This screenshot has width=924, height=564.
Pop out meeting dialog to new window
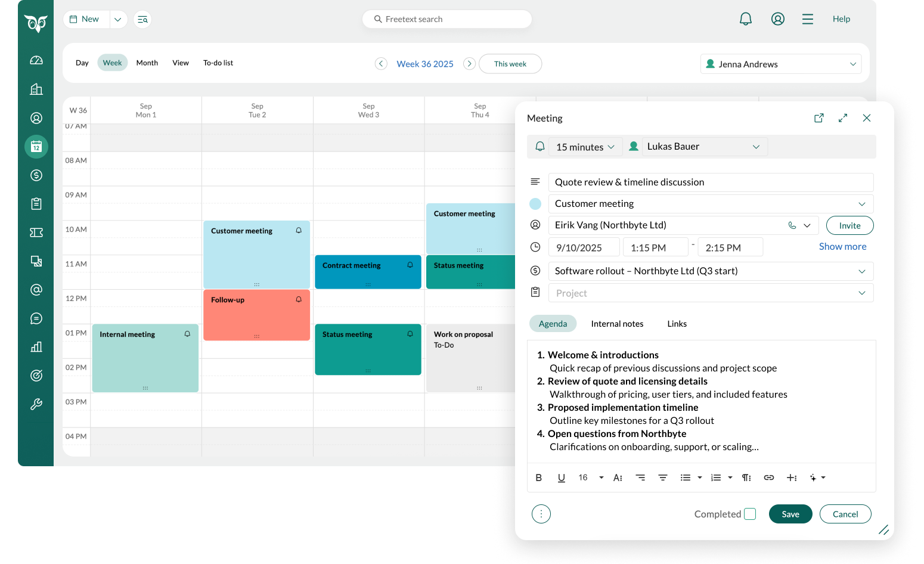[x=818, y=118]
